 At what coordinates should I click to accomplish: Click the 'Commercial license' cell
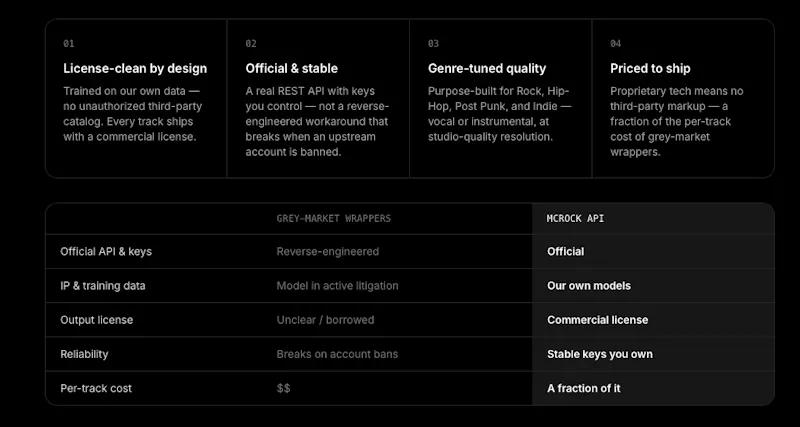click(x=597, y=320)
